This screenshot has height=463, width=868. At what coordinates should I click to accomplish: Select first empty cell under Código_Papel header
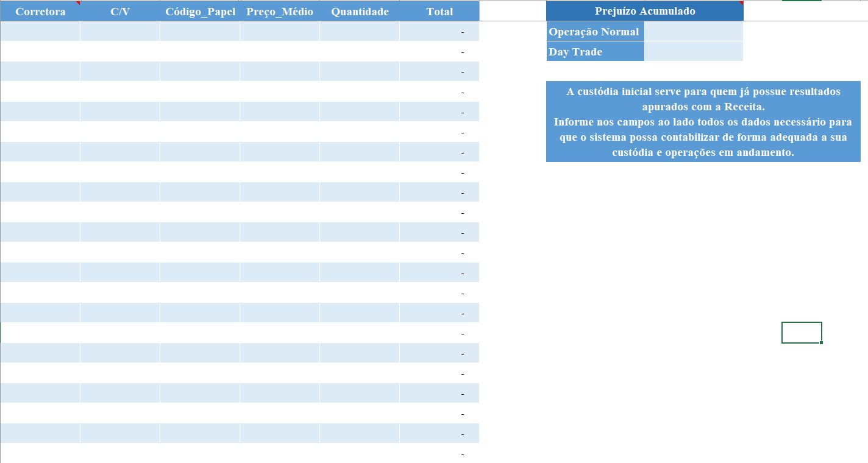200,32
